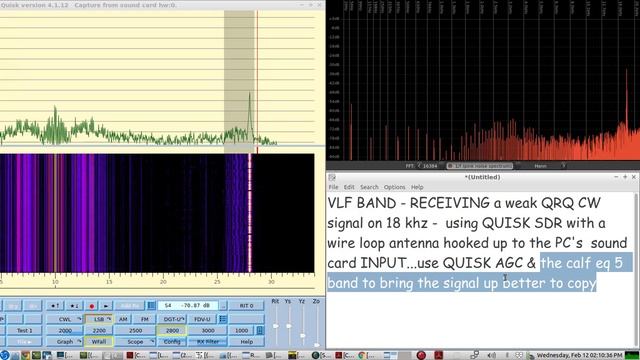Click the volume icon in system tray
This screenshot has height=360, width=640.
pos(492,356)
